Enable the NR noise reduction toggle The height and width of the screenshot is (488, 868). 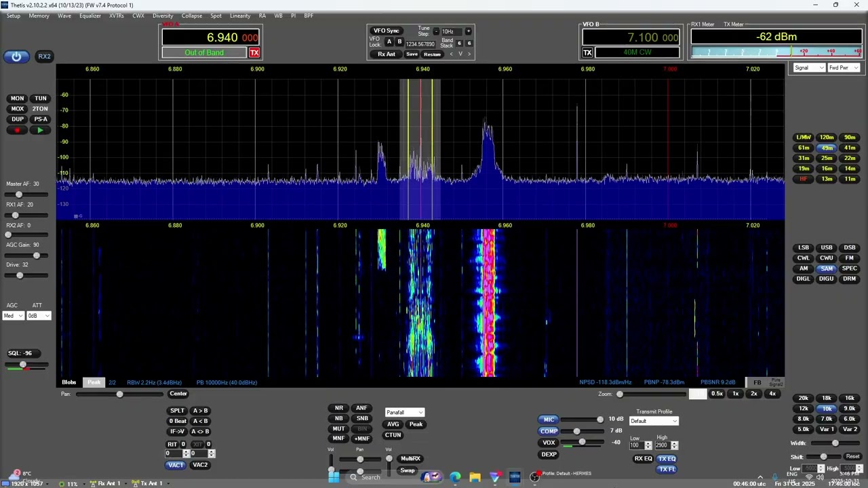(x=338, y=408)
